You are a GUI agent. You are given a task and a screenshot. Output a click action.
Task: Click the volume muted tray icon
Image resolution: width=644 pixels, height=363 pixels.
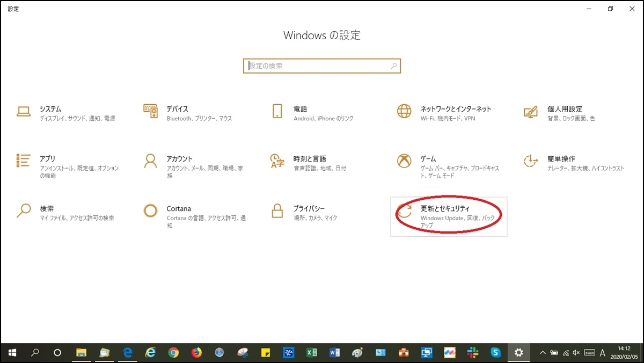(576, 353)
